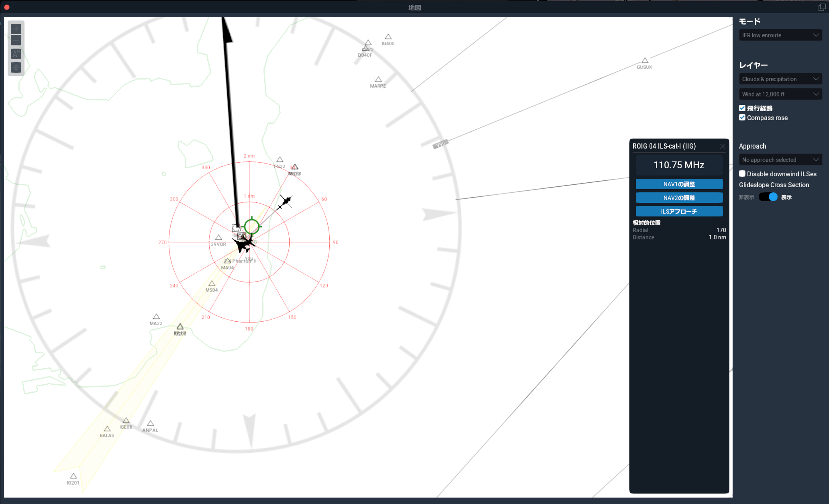Click the pop-out window icon
The height and width of the screenshot is (504, 829).
click(822, 7)
